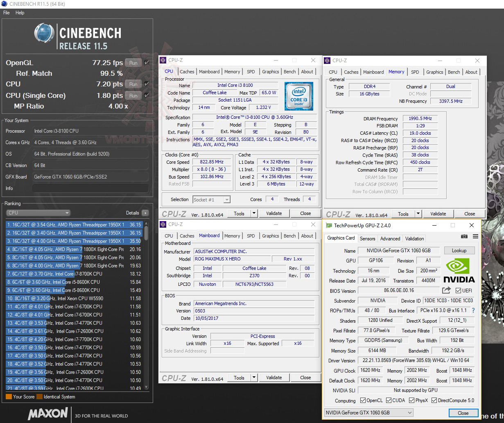Viewport: 504px width, 423px height.
Task: Toggle the CUDA checkbox
Action: pos(388,400)
